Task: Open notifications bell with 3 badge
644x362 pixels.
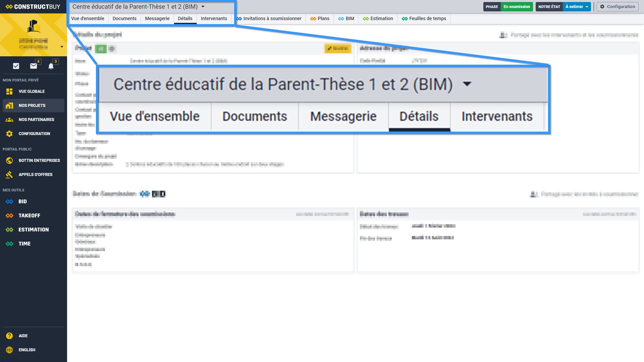Action: point(51,66)
